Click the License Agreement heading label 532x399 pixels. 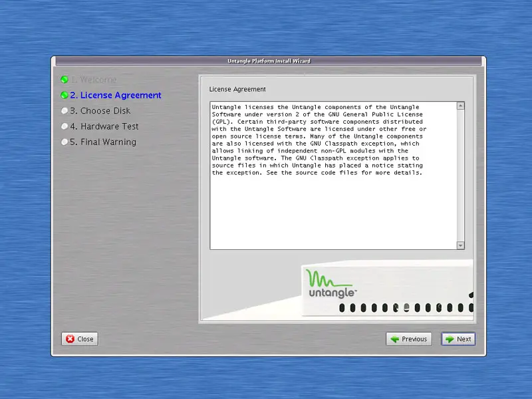[237, 89]
